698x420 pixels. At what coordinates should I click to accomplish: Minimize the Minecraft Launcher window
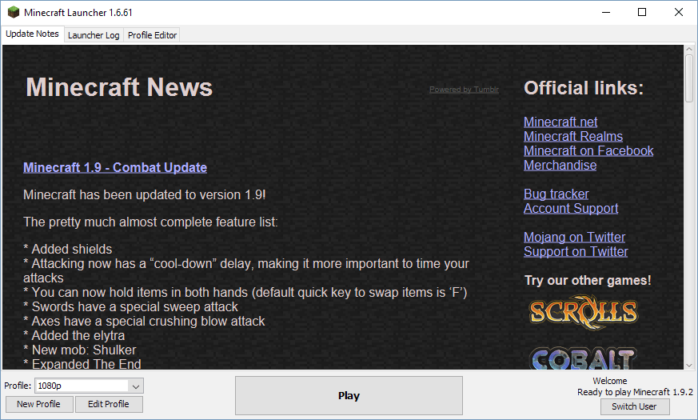[x=606, y=12]
